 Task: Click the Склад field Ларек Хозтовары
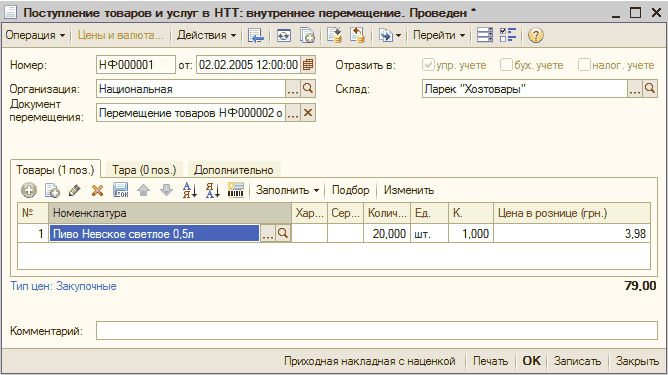click(x=525, y=89)
